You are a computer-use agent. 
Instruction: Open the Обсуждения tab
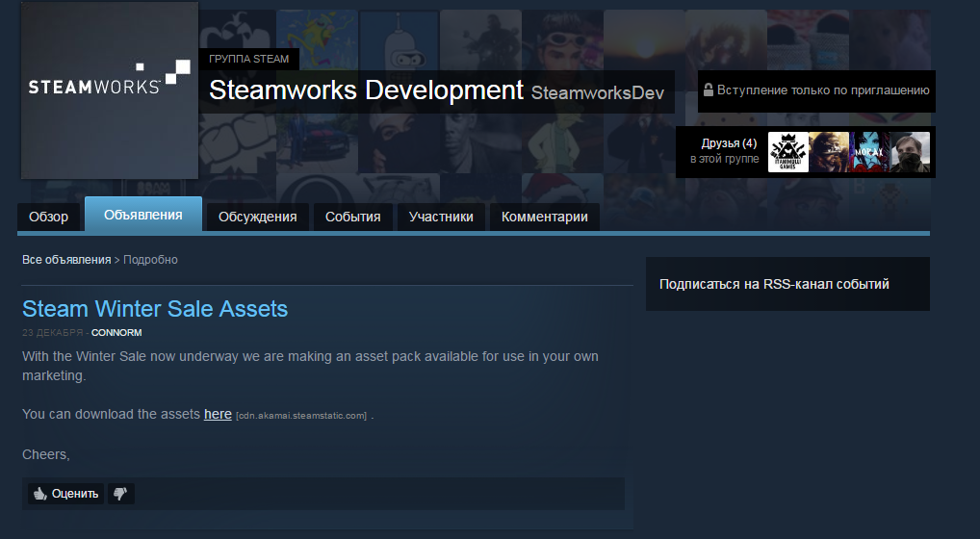coord(257,217)
